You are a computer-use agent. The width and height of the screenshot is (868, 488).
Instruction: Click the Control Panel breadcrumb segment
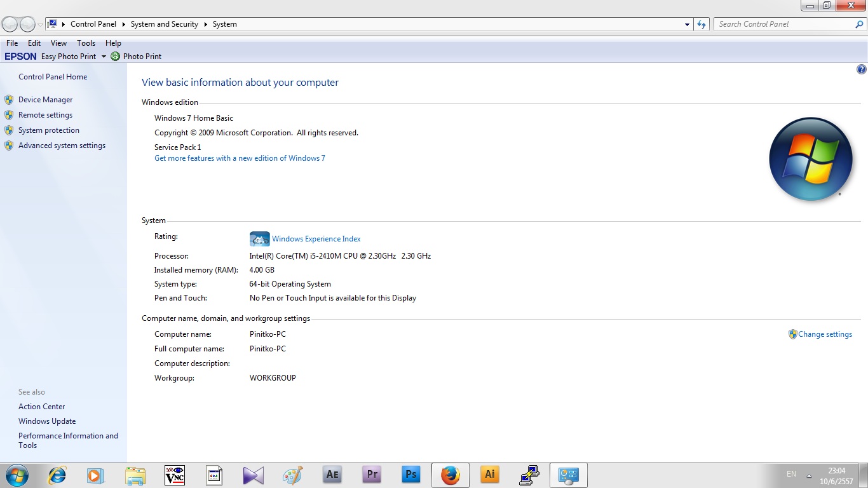93,24
